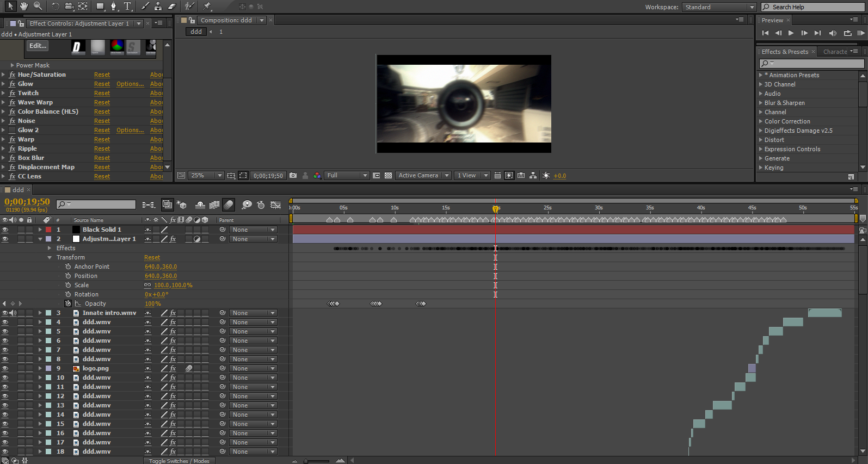
Task: Select the Puppet Pin tool
Action: coord(207,7)
